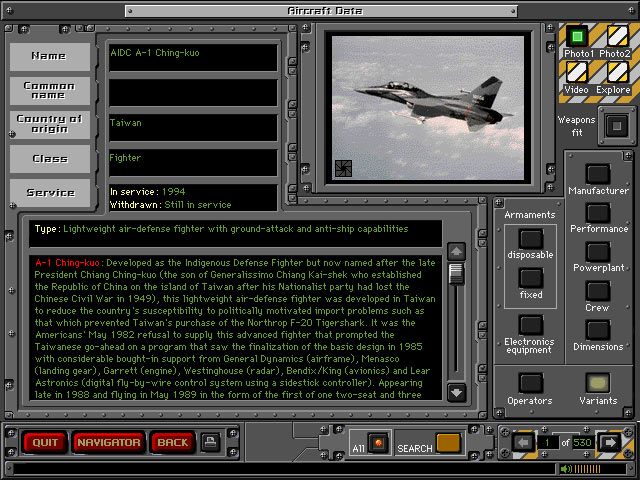Click the Service label

(49, 192)
